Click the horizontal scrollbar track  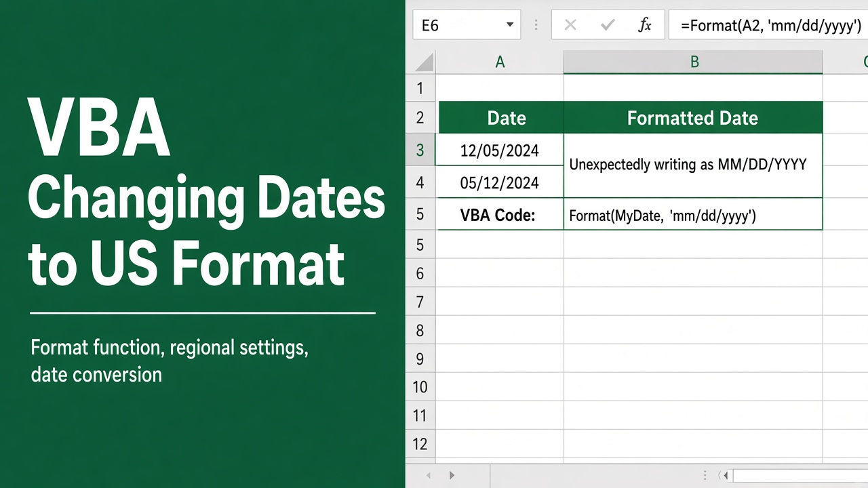pyautogui.click(x=800, y=476)
